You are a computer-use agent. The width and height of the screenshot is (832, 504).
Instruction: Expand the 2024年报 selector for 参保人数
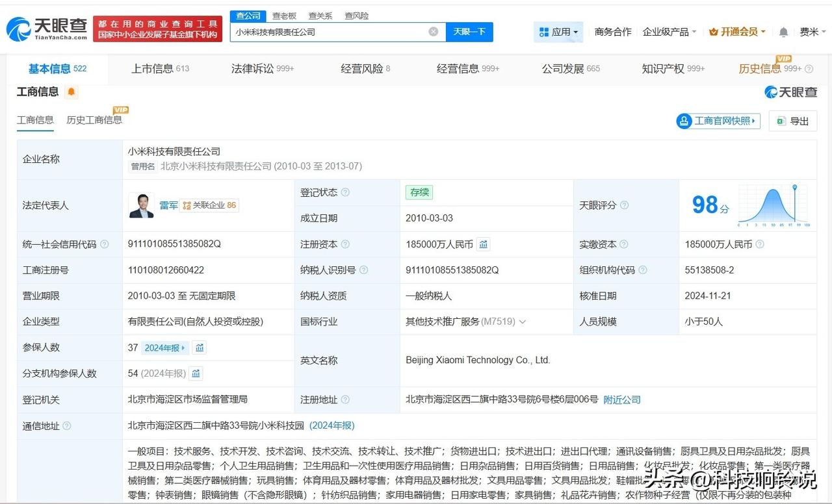click(165, 348)
